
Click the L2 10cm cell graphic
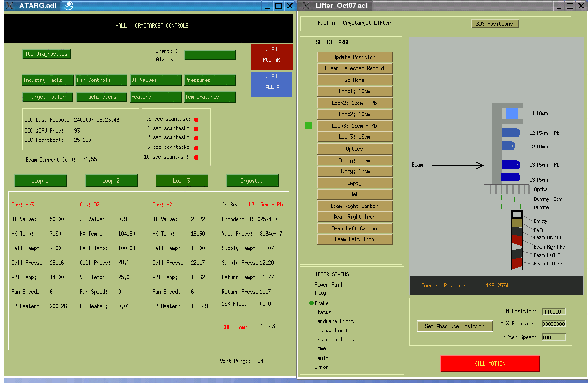click(x=508, y=146)
